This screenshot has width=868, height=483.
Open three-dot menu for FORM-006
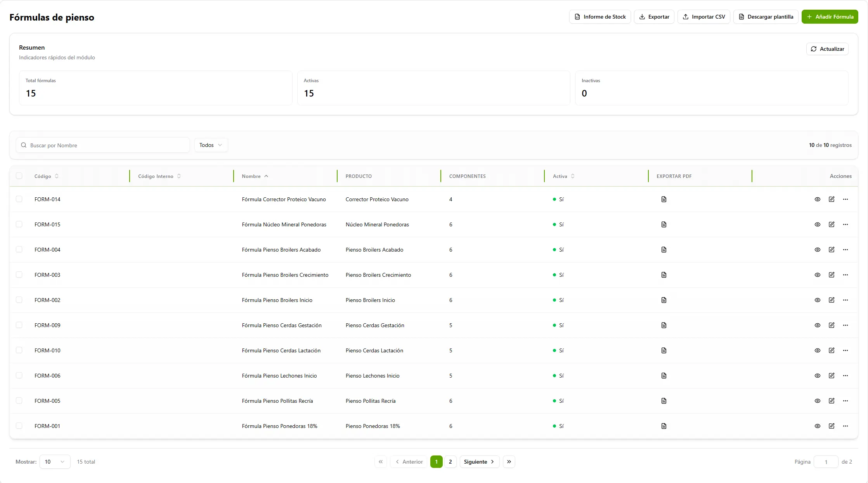coord(845,376)
